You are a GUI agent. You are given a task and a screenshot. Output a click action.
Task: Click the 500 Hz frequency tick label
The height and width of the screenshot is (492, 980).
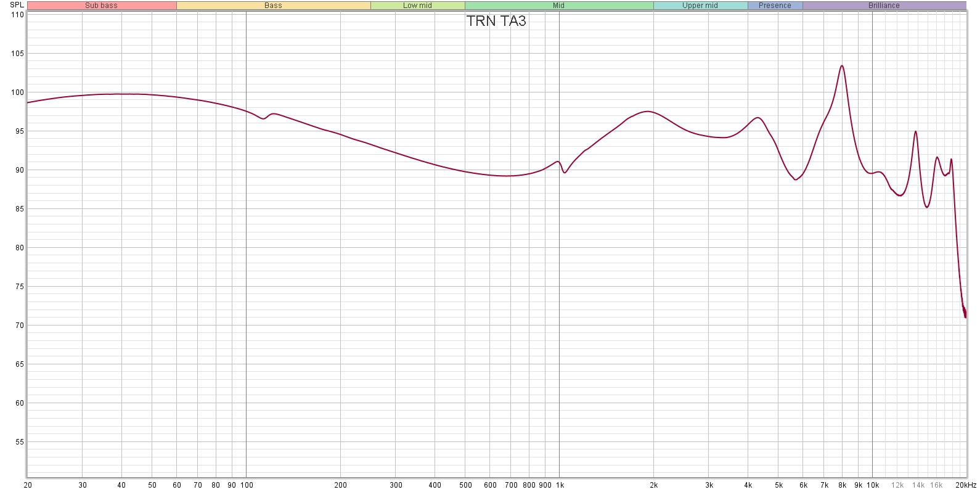click(x=465, y=485)
